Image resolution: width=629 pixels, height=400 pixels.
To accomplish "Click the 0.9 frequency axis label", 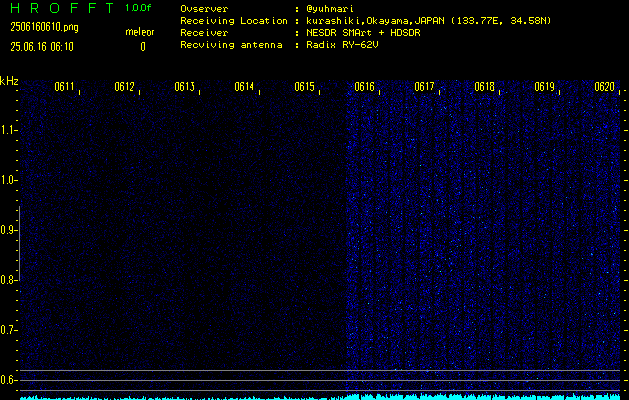I will coord(8,230).
